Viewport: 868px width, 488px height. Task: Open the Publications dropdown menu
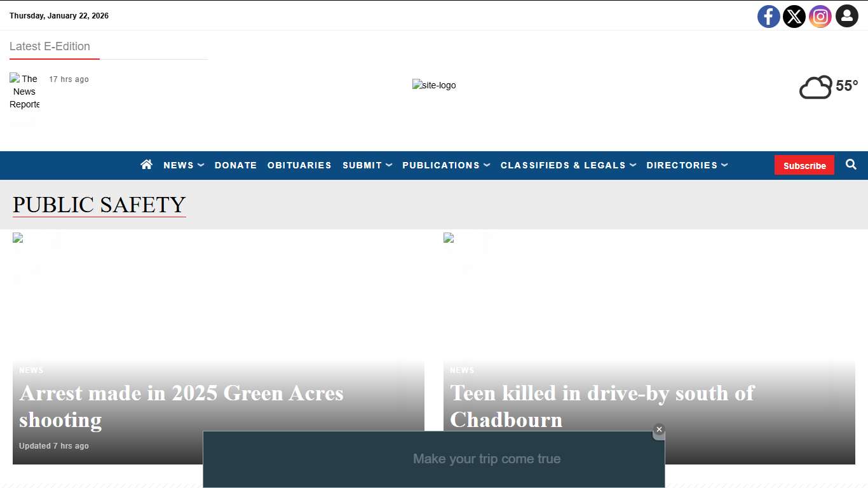click(445, 165)
